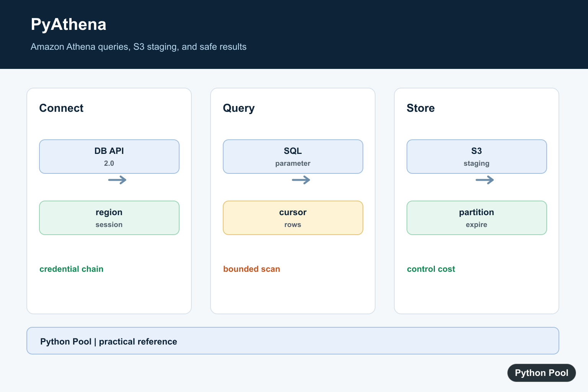Select the partition expire box

477,218
